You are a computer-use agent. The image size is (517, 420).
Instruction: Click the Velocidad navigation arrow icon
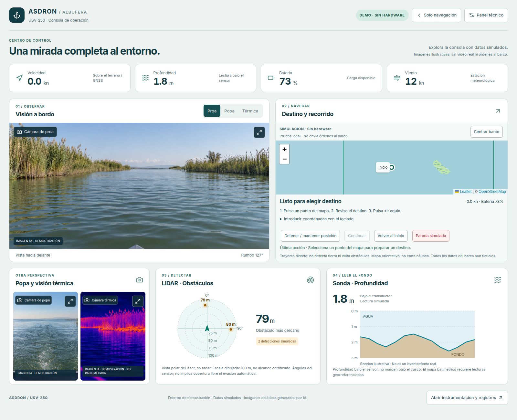tap(20, 78)
